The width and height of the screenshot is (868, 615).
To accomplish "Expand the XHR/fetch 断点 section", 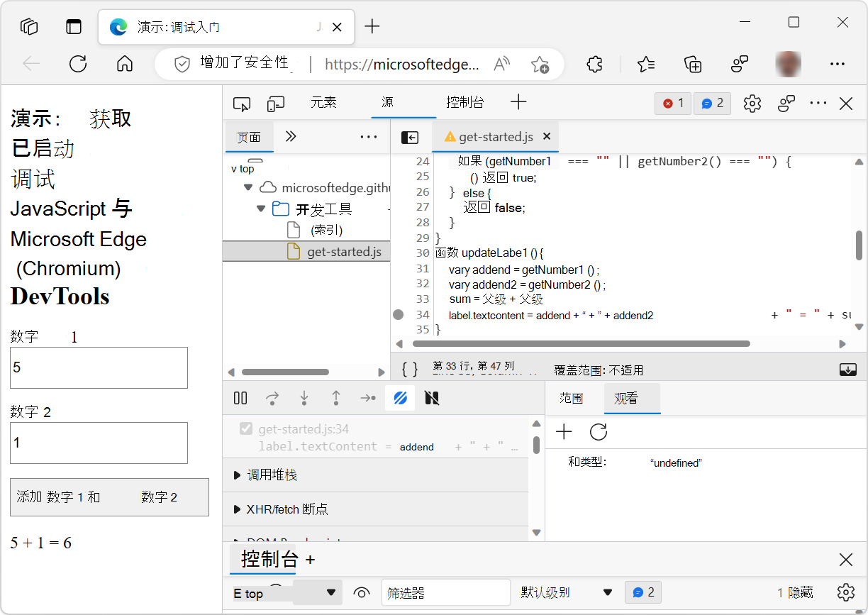I will [375, 509].
